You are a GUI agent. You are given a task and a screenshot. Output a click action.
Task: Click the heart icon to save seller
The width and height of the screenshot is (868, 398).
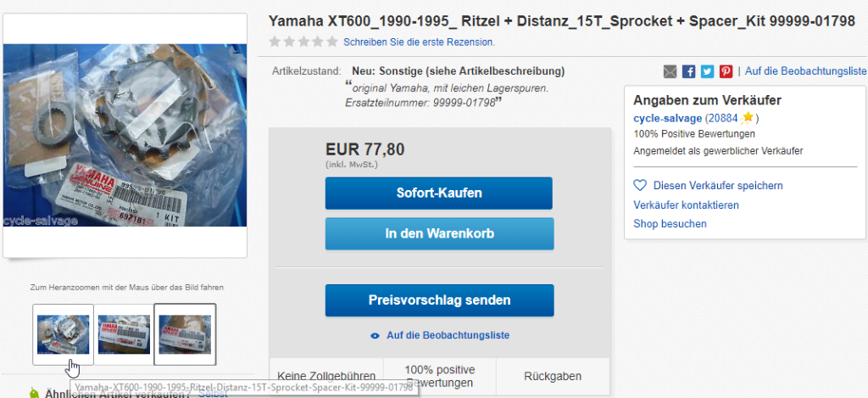point(640,185)
